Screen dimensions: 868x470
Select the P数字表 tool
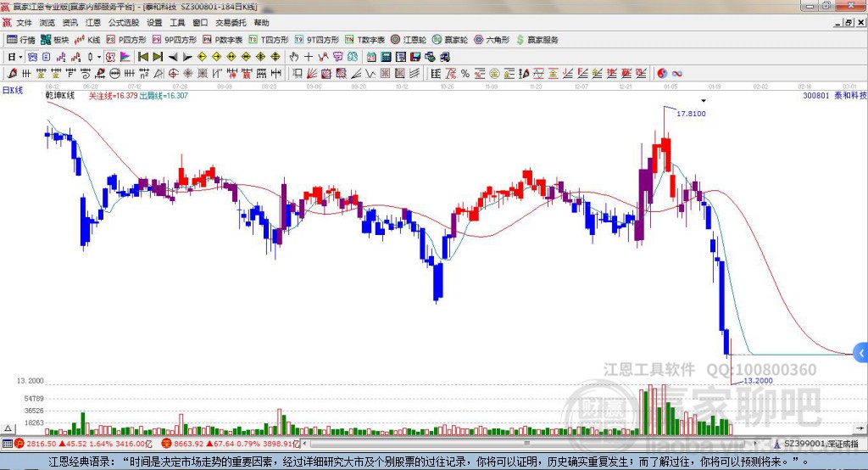pyautogui.click(x=223, y=40)
